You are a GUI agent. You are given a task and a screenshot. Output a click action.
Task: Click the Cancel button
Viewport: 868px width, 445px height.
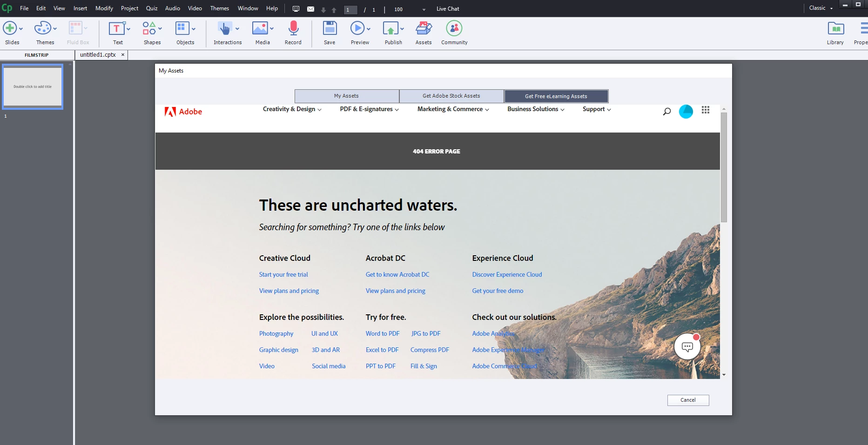click(688, 400)
